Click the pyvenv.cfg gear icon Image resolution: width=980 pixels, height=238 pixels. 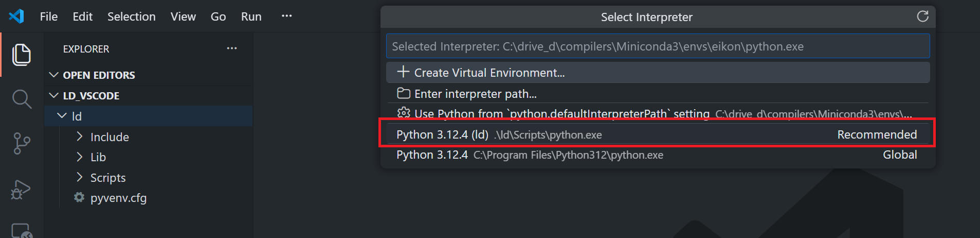point(79,197)
